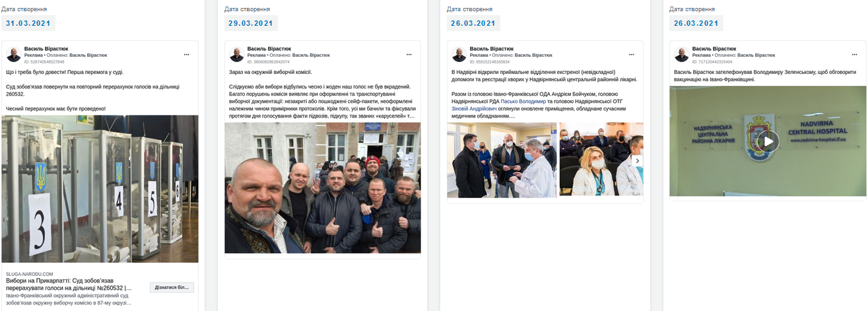Image resolution: width=868 pixels, height=311 pixels.
Task: Open the three-dot menu on the 29.03.2021 ad
Action: coord(410,54)
